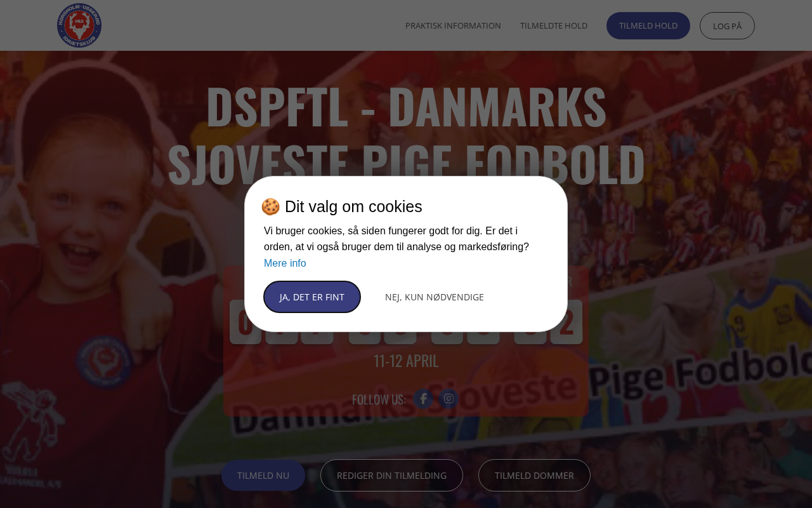
Task: Go to Tilmeldte Hold page
Action: tap(554, 25)
